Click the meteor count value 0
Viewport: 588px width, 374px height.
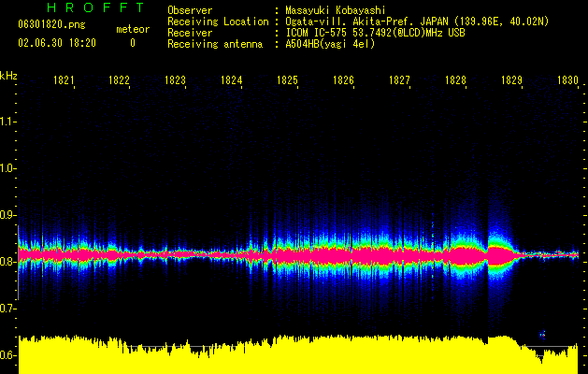coord(133,43)
